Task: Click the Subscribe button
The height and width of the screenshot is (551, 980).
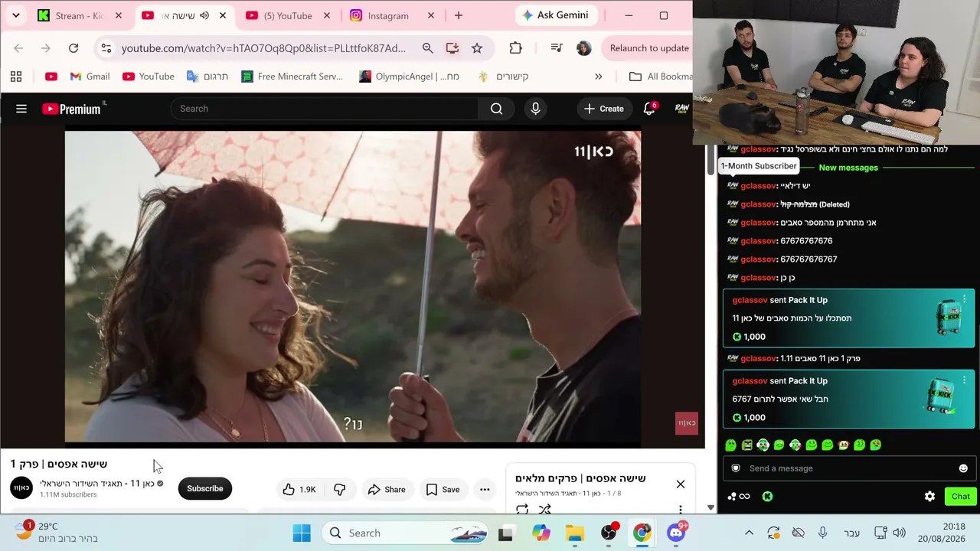Action: (x=205, y=489)
